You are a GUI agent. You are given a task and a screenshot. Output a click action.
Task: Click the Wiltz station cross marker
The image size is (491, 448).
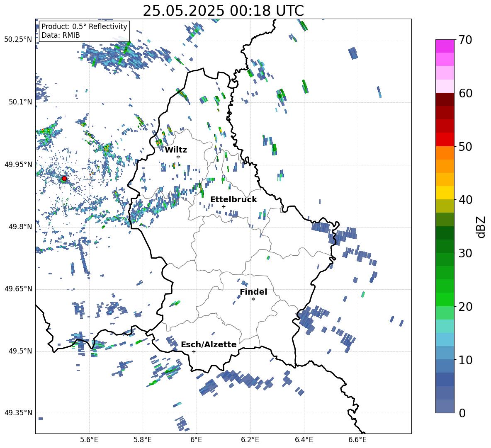[178, 157]
